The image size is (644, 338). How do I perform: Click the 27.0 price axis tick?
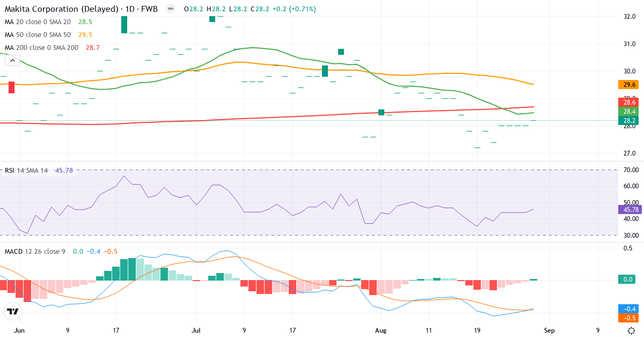point(630,153)
